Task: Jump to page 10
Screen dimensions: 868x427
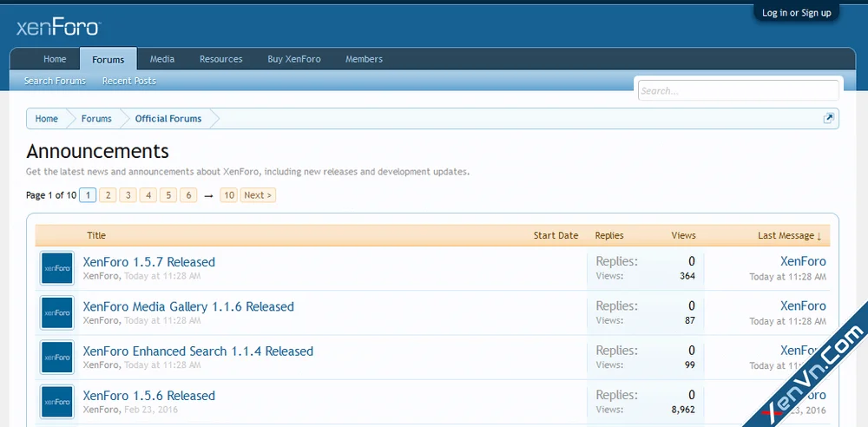Action: (x=228, y=195)
